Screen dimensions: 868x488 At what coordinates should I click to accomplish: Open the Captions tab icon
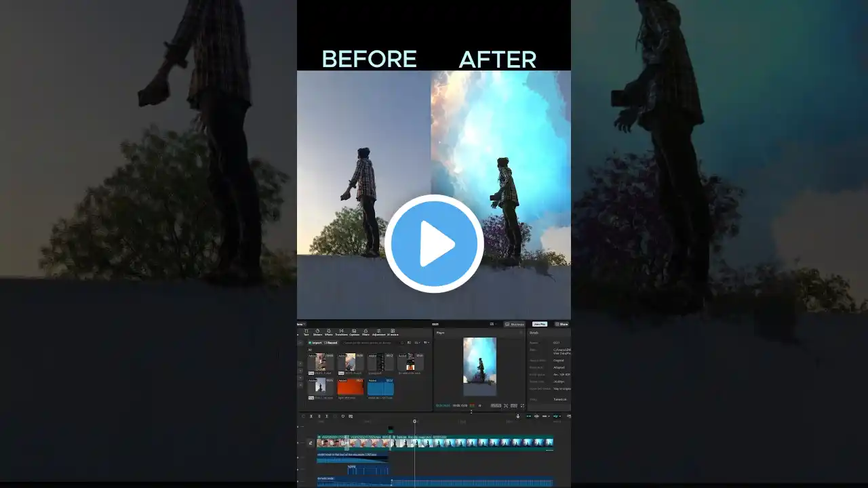click(354, 332)
